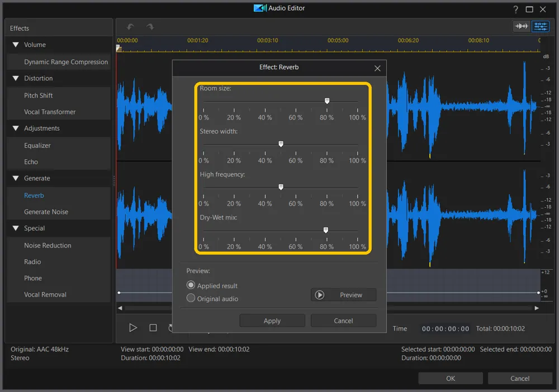Click the Total: 00:00:10:02 text
Screen dimensions: 559x392
[500, 329]
